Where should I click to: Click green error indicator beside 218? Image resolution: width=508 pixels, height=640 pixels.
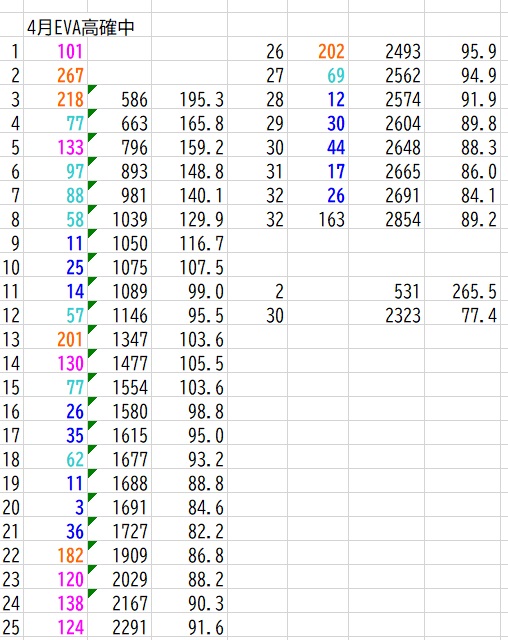click(x=92, y=89)
